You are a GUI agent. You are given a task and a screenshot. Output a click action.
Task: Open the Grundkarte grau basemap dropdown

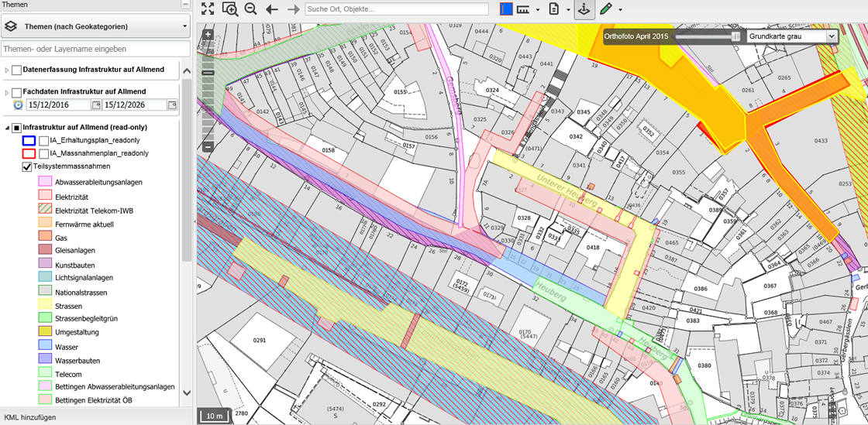(792, 36)
